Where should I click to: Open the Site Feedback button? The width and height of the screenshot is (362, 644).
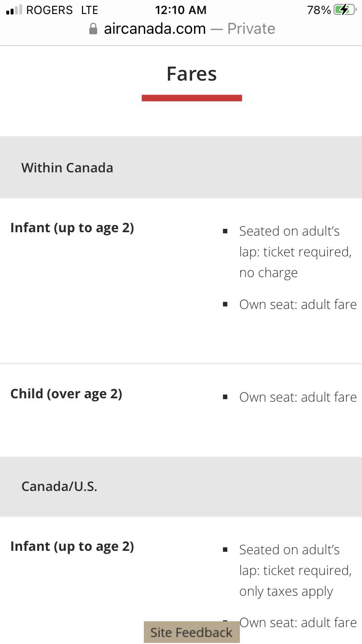[x=191, y=632]
